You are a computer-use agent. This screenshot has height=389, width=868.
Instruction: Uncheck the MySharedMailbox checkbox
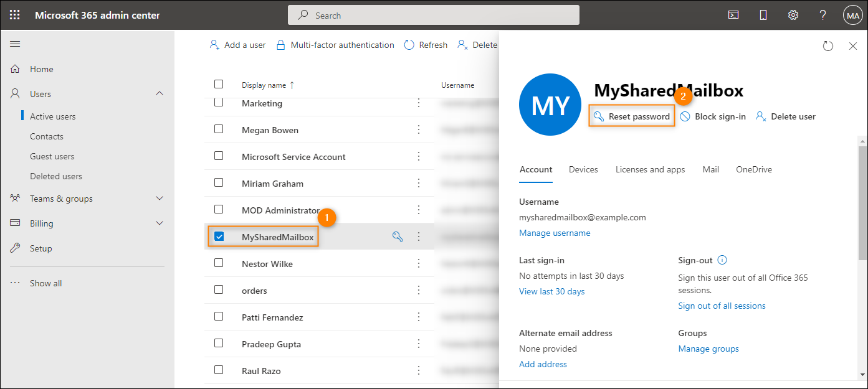pyautogui.click(x=219, y=236)
